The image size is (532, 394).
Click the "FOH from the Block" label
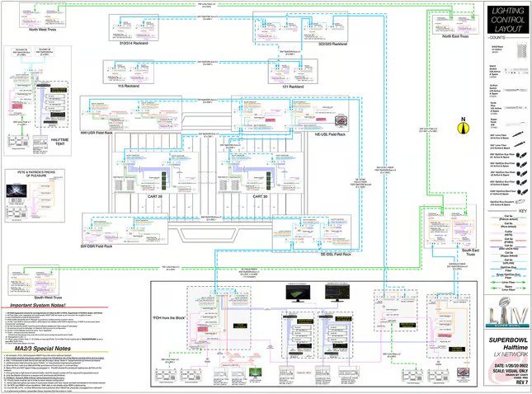pyautogui.click(x=169, y=318)
